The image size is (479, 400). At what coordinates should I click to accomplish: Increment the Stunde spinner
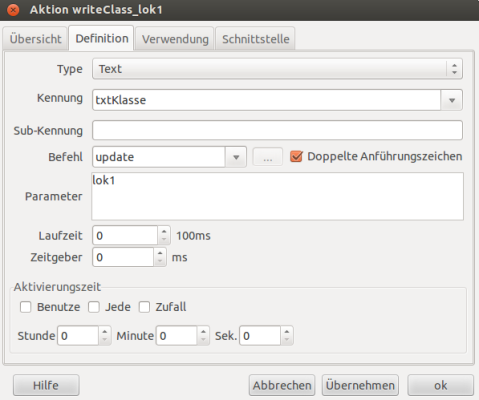coord(105,331)
